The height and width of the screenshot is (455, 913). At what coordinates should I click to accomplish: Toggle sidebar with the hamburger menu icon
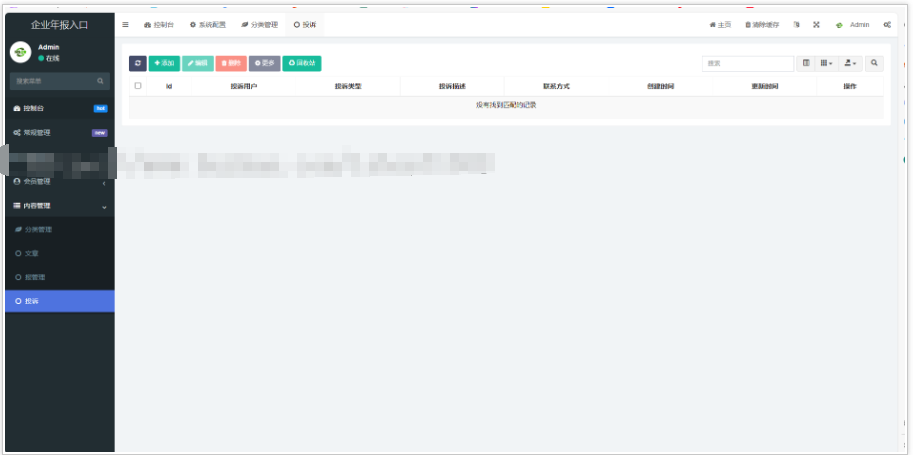click(x=125, y=24)
